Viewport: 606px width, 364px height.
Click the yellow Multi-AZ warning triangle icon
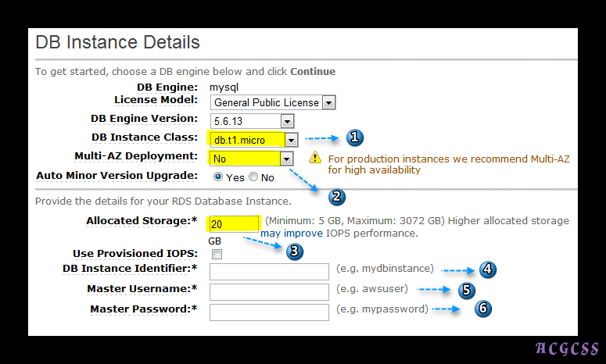[314, 158]
